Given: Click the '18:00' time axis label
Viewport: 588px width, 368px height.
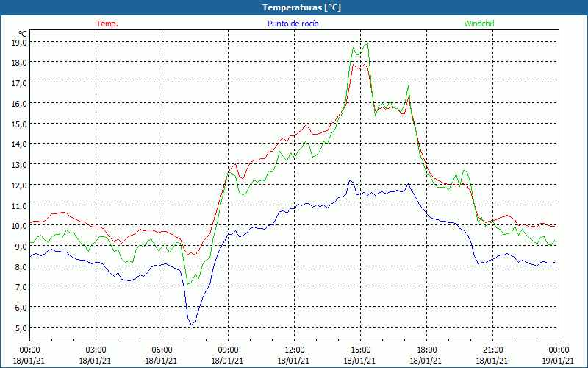Looking at the screenshot, I should pos(426,350).
